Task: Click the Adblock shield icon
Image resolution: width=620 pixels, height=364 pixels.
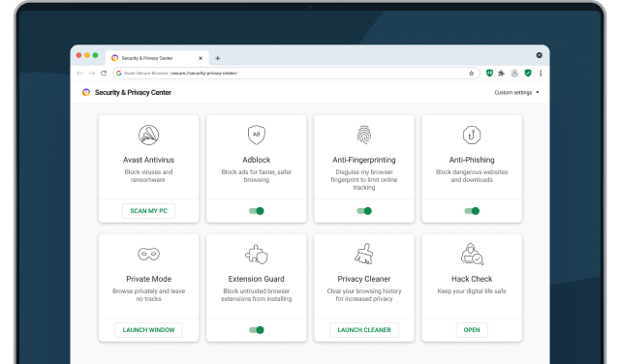Action: [x=256, y=135]
